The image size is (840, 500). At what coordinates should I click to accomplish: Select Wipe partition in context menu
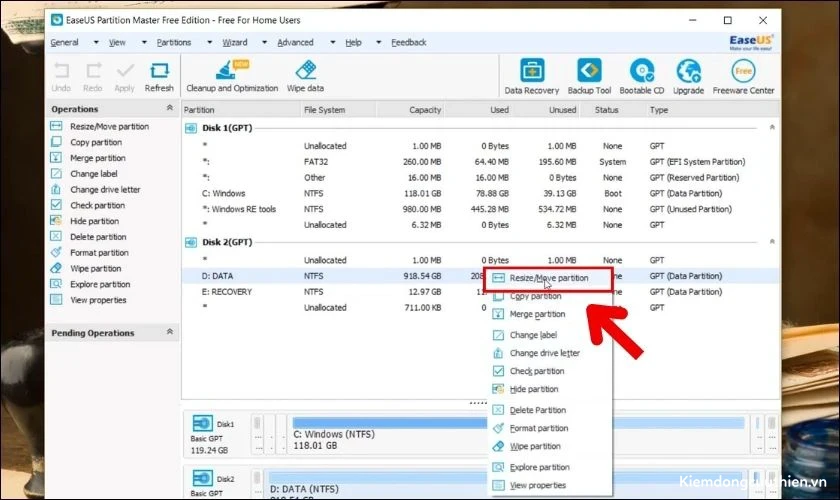550,446
